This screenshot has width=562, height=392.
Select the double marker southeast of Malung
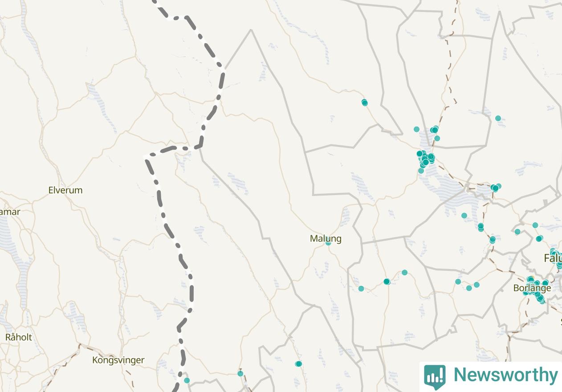coord(387,282)
